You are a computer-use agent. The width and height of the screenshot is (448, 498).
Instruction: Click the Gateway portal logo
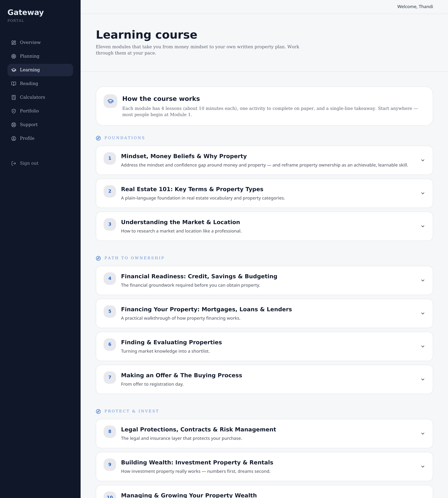[26, 15]
